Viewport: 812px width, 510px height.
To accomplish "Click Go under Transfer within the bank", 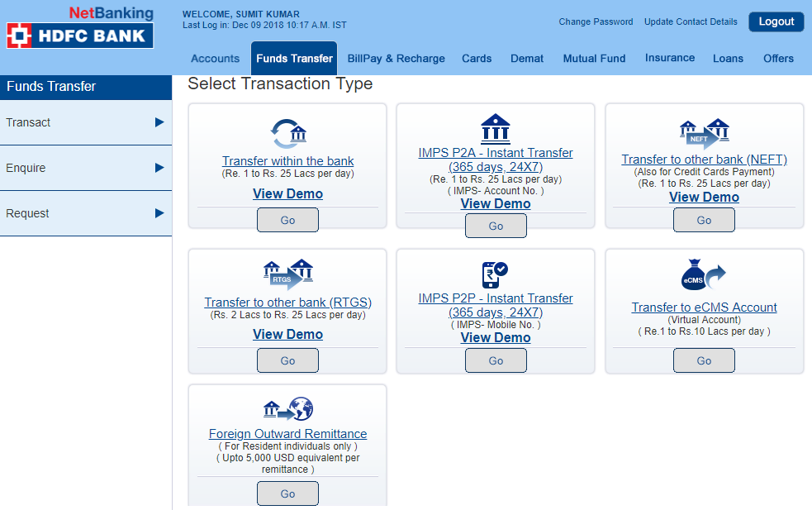I will [x=288, y=220].
